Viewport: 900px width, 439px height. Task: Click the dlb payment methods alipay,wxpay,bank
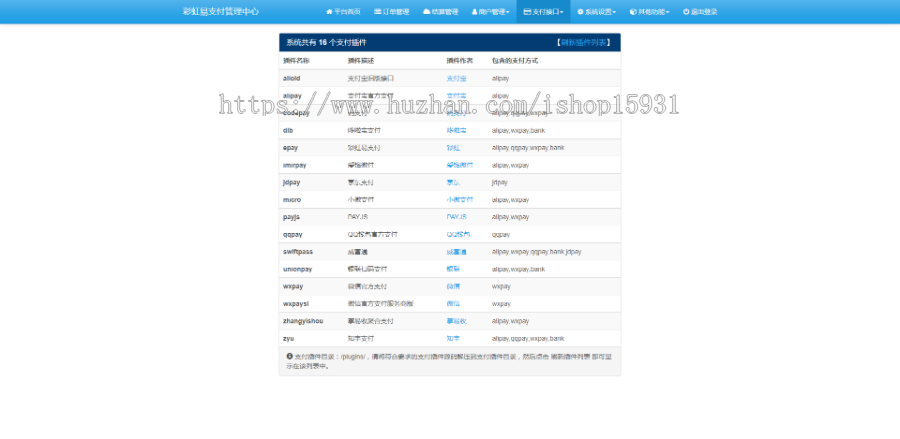(x=518, y=130)
